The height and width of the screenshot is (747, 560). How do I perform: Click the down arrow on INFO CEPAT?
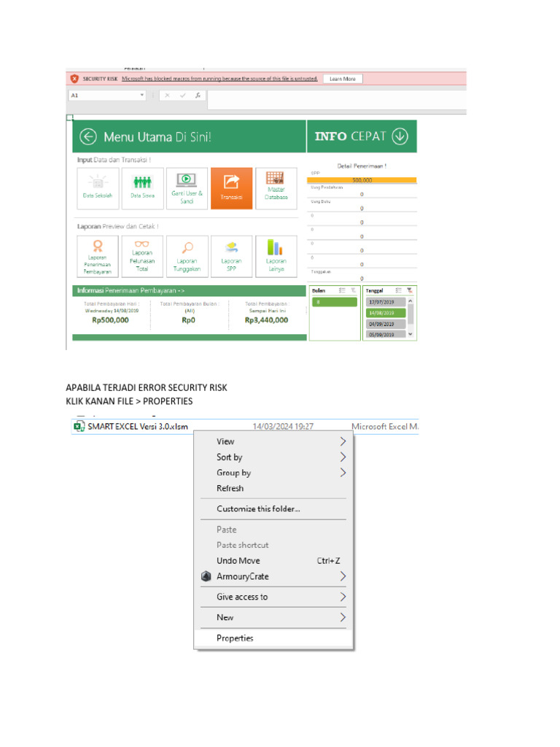(x=400, y=136)
